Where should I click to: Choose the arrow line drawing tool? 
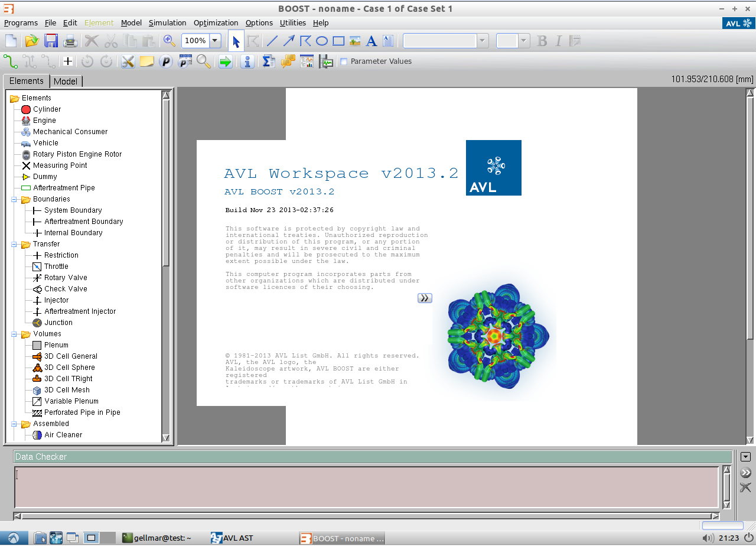[x=289, y=41]
